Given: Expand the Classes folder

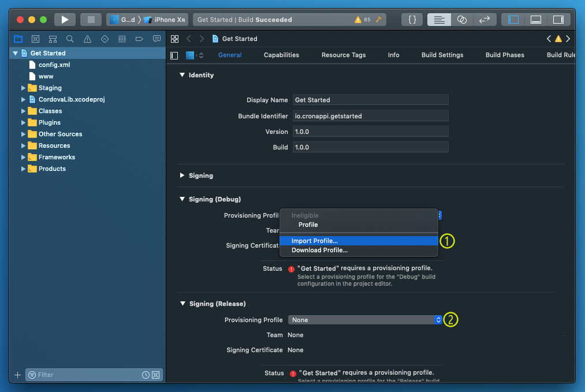Looking at the screenshot, I should 23,111.
